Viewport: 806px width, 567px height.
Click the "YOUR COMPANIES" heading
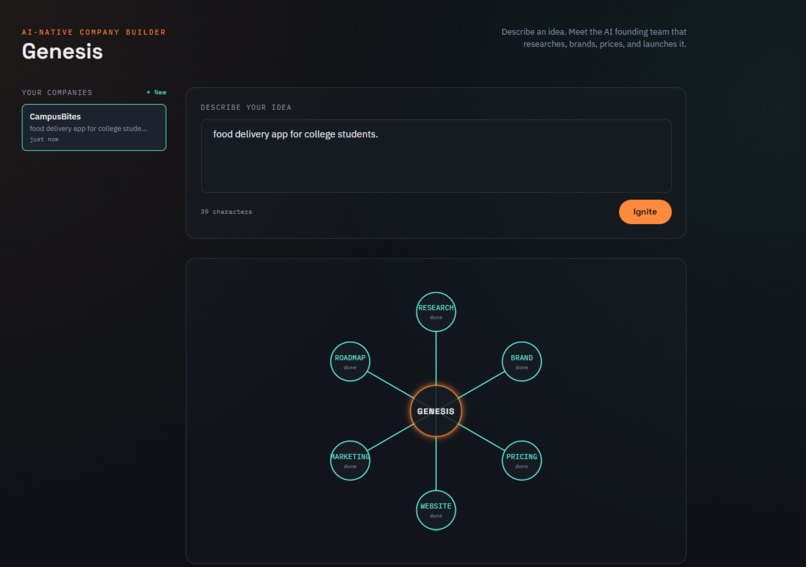[57, 93]
